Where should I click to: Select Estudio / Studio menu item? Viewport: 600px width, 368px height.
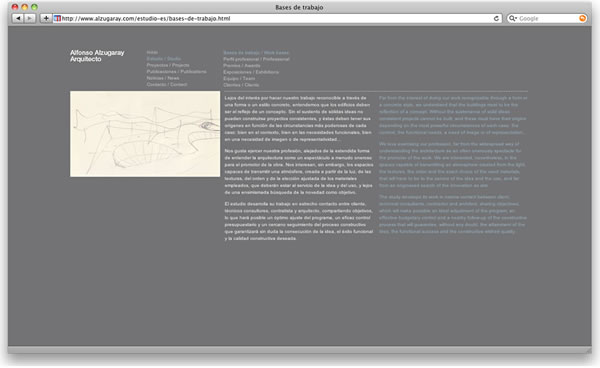coord(164,59)
